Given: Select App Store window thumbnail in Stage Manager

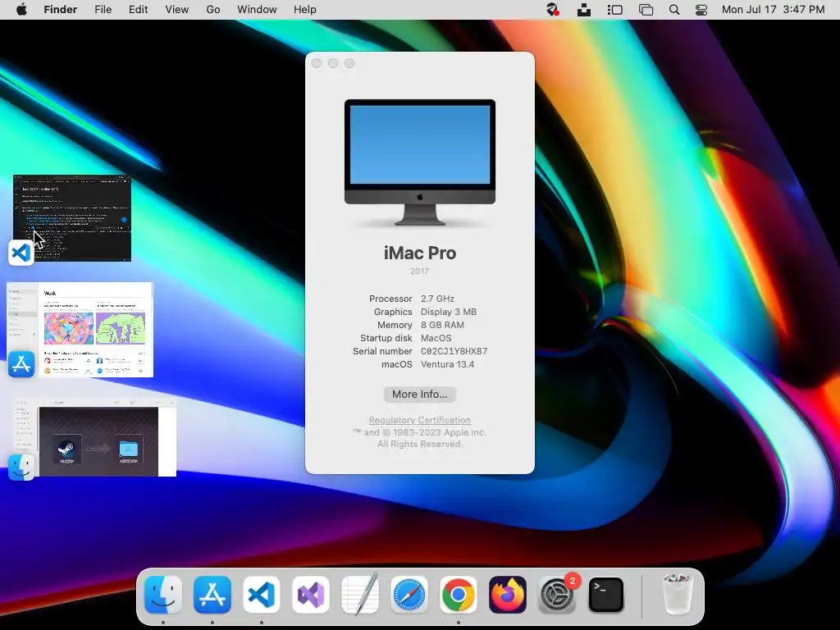Looking at the screenshot, I should point(80,330).
